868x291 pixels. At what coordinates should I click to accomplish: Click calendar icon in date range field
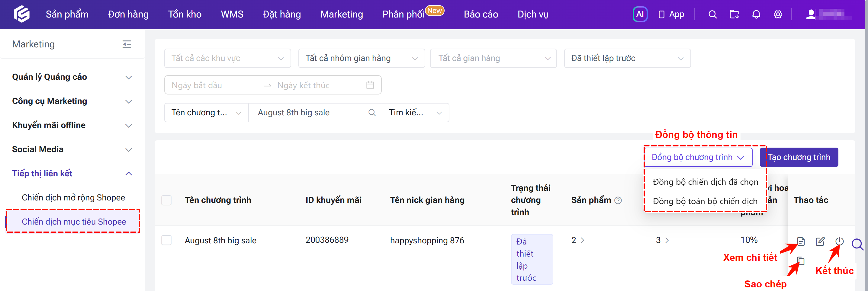pos(370,85)
